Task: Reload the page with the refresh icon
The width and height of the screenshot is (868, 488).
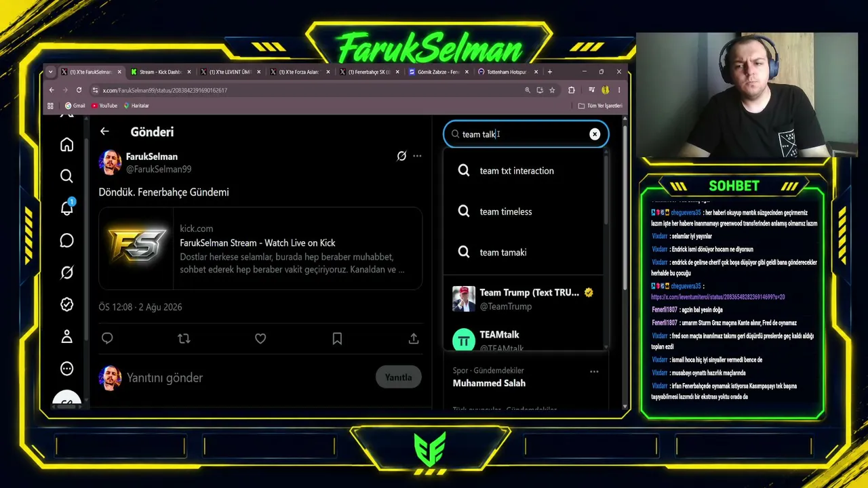Action: coord(79,90)
